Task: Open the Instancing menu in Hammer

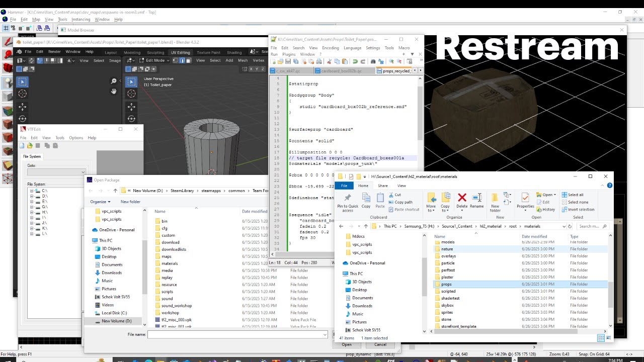Action: pos(81,20)
